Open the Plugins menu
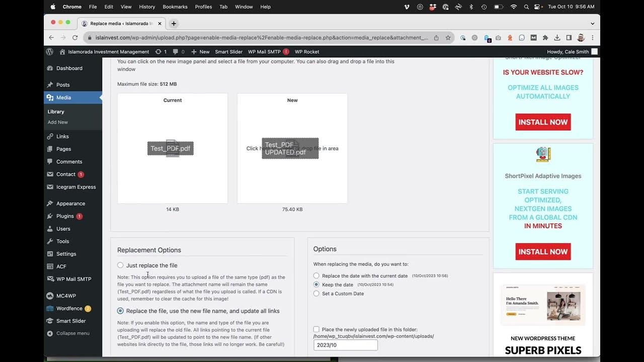Screen dimensions: 644x362 pos(65,216)
